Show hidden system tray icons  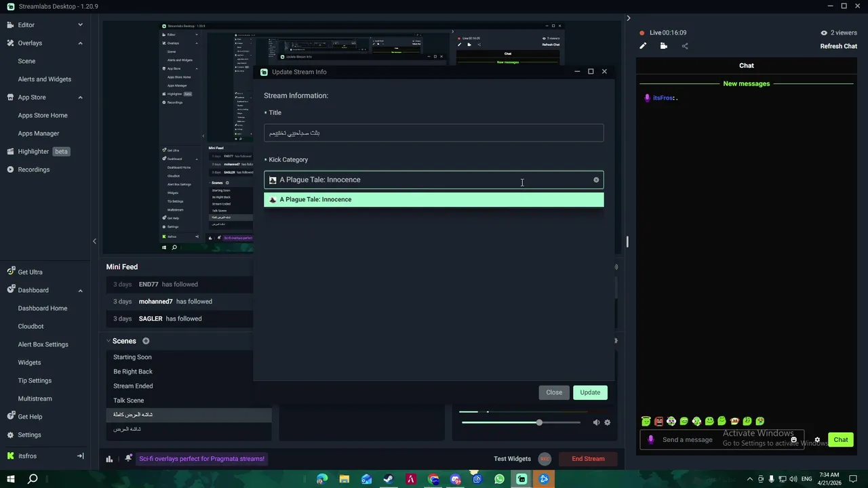pos(749,479)
